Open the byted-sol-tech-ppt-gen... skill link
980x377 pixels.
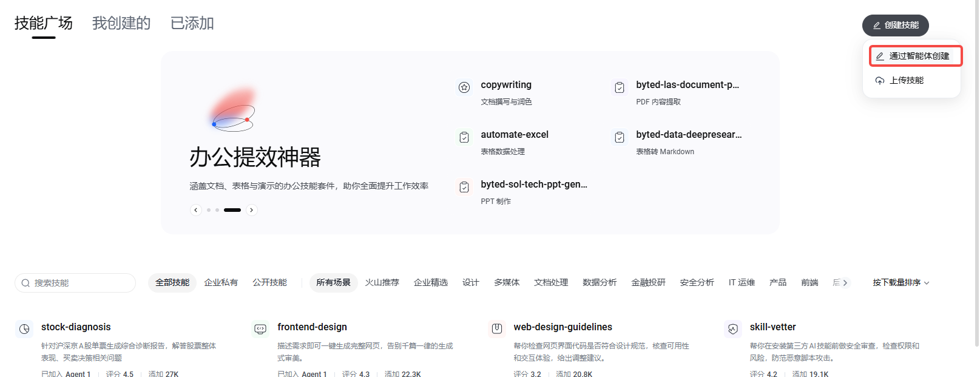point(534,185)
